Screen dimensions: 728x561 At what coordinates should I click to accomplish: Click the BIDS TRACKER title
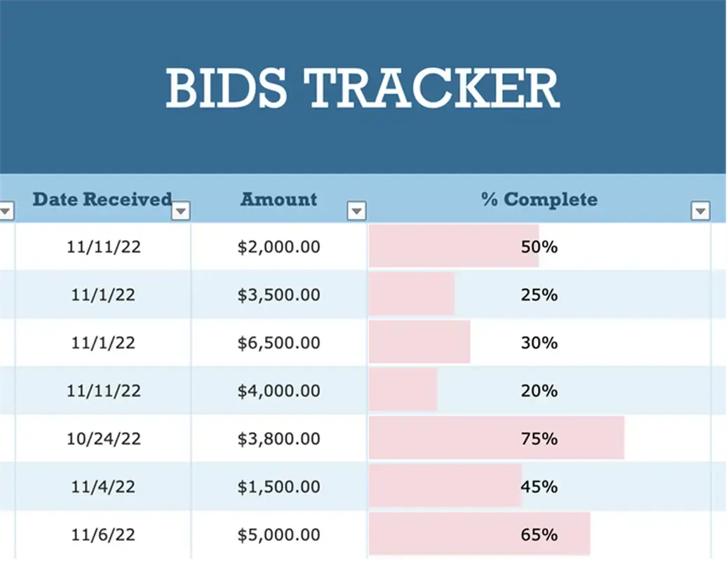click(363, 89)
